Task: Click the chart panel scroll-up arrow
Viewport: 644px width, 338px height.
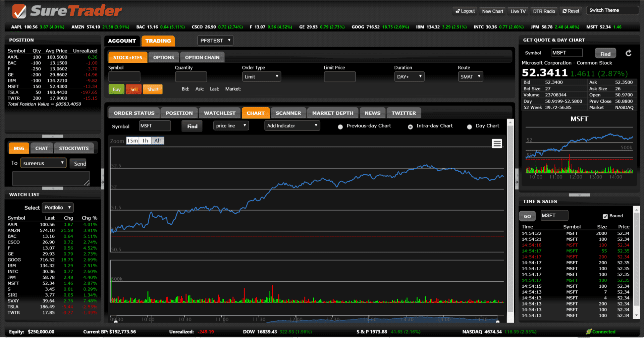Action: 510,123
